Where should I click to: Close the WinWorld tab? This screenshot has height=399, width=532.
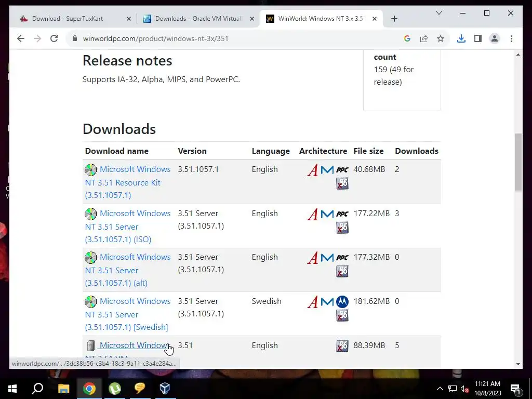tap(374, 19)
